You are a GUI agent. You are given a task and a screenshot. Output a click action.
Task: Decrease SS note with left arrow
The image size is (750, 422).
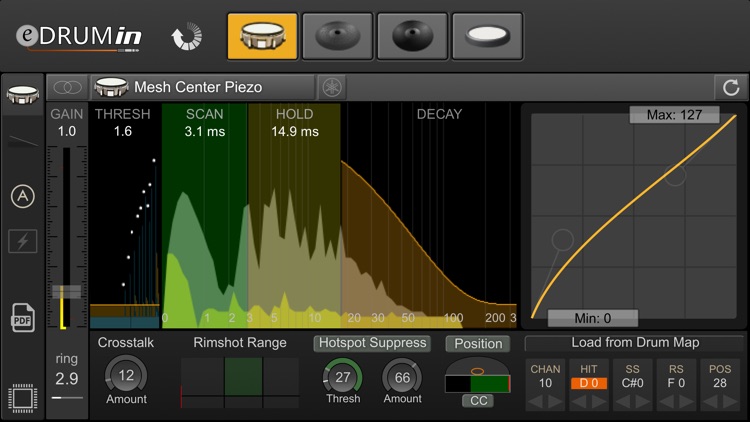click(x=622, y=402)
